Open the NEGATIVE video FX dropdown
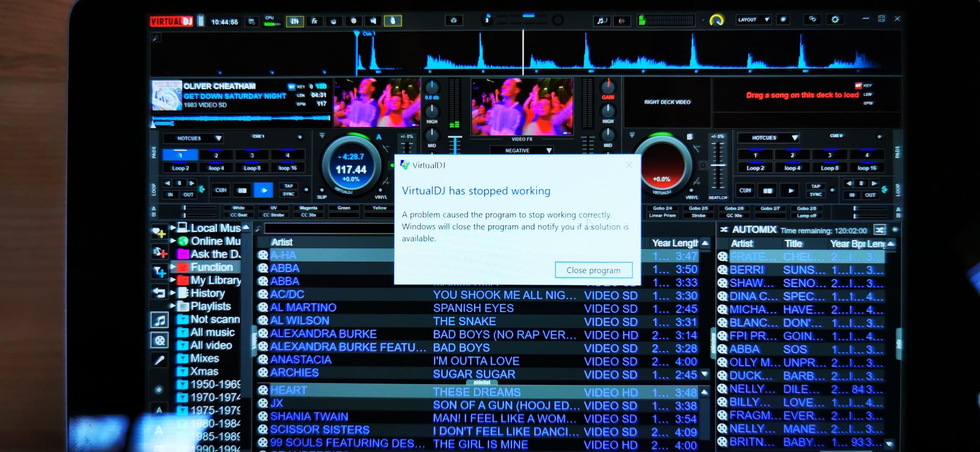980x452 pixels. point(521,150)
